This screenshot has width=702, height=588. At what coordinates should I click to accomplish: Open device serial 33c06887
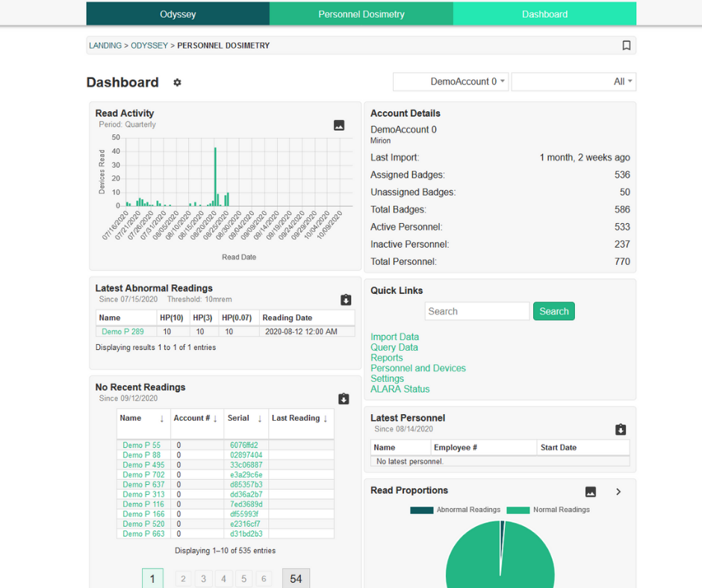pos(246,465)
